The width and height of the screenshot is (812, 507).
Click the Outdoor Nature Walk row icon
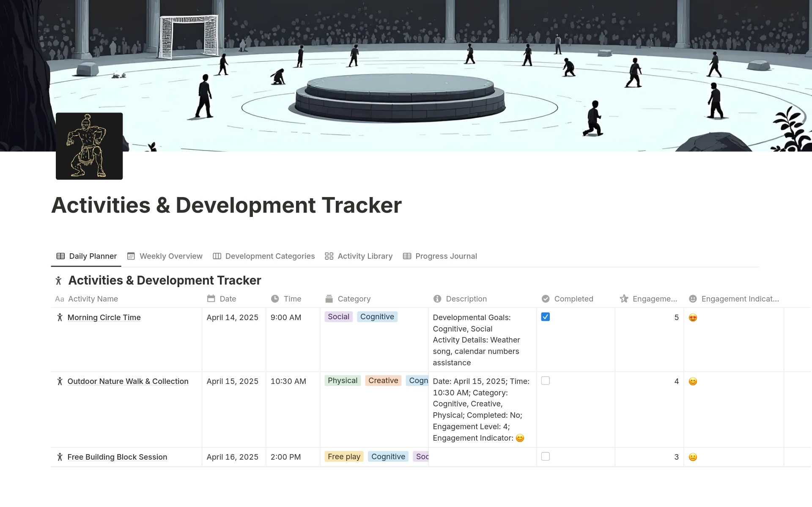[60, 381]
